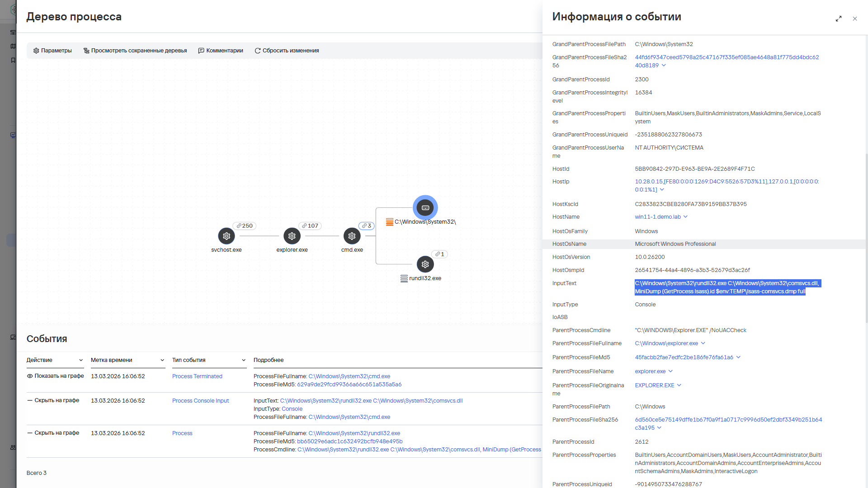The height and width of the screenshot is (488, 868).
Task: Open the Process Console Input event link
Action: pyautogui.click(x=200, y=401)
